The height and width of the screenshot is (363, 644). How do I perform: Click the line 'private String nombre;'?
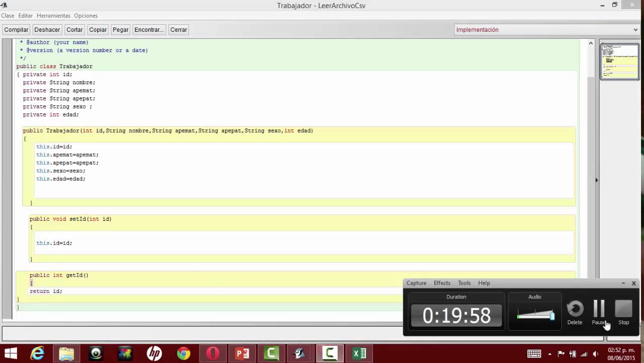(x=59, y=82)
